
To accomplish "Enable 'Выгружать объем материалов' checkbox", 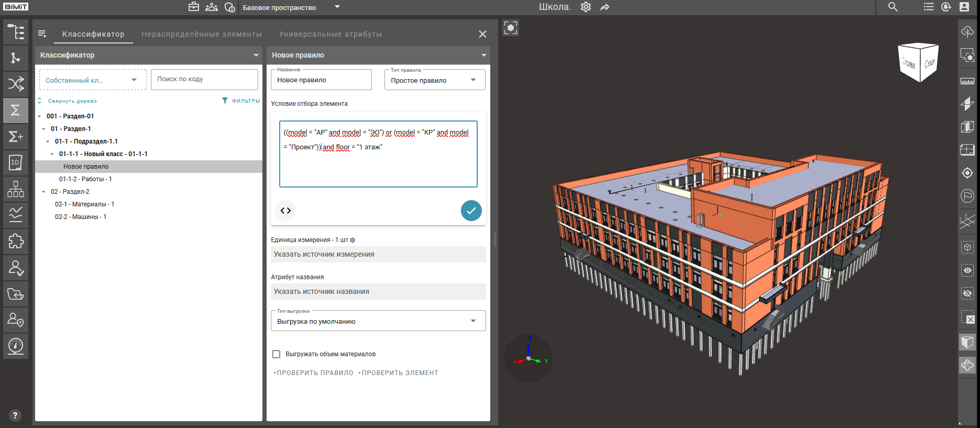I will [x=277, y=354].
